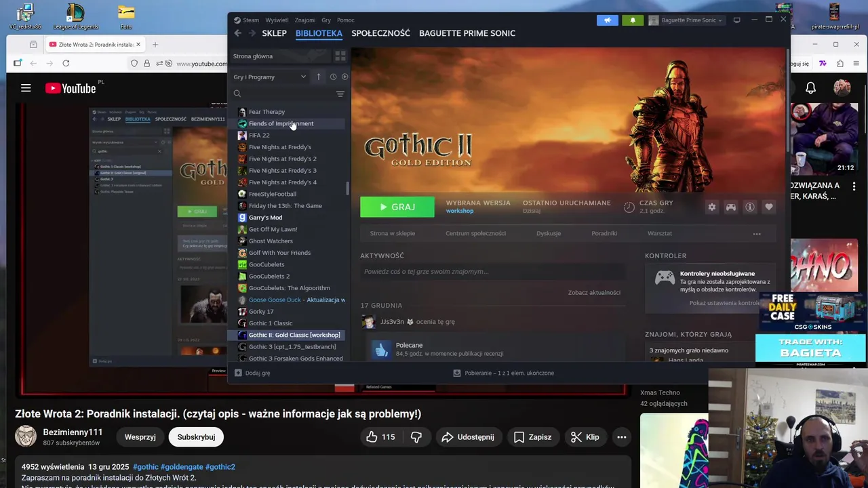
Task: Select Gothic 1 Classic in library list
Action: pyautogui.click(x=290, y=323)
